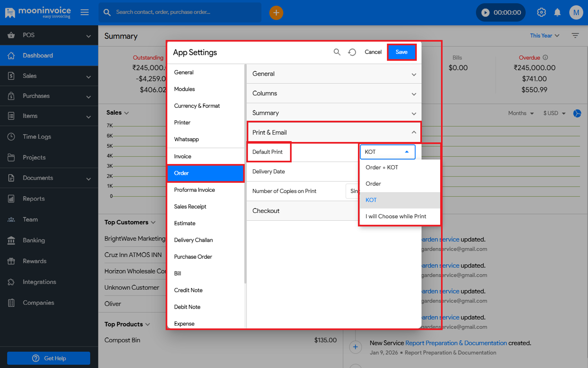Choose 'I will Choose while Print' option
This screenshot has height=368, width=588.
coord(396,216)
